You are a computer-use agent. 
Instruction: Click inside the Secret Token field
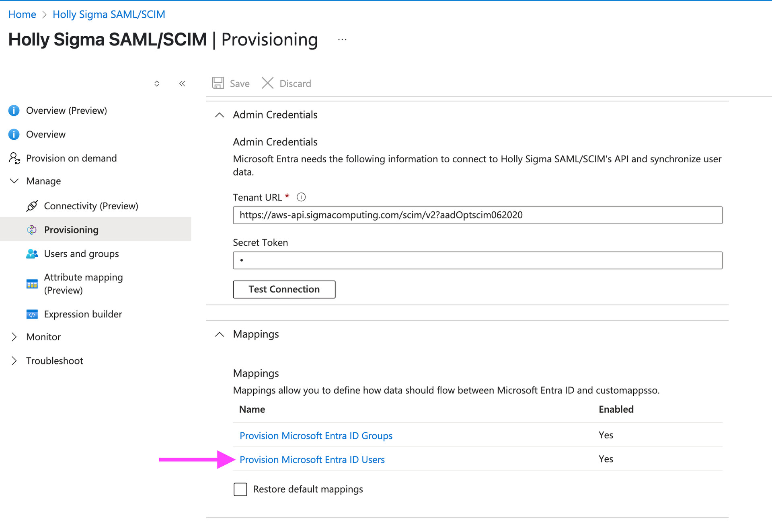click(477, 260)
